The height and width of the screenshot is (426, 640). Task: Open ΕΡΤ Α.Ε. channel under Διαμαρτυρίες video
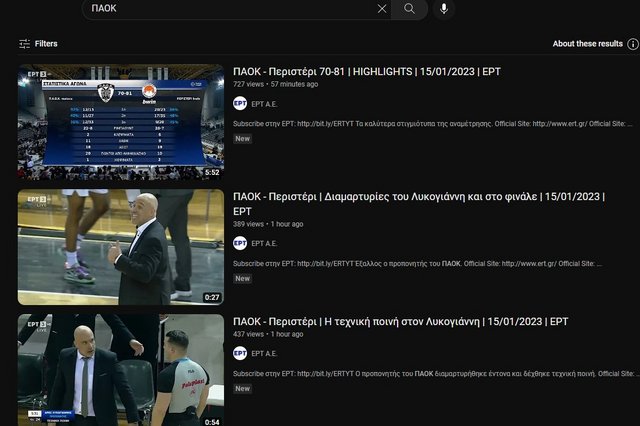click(264, 244)
